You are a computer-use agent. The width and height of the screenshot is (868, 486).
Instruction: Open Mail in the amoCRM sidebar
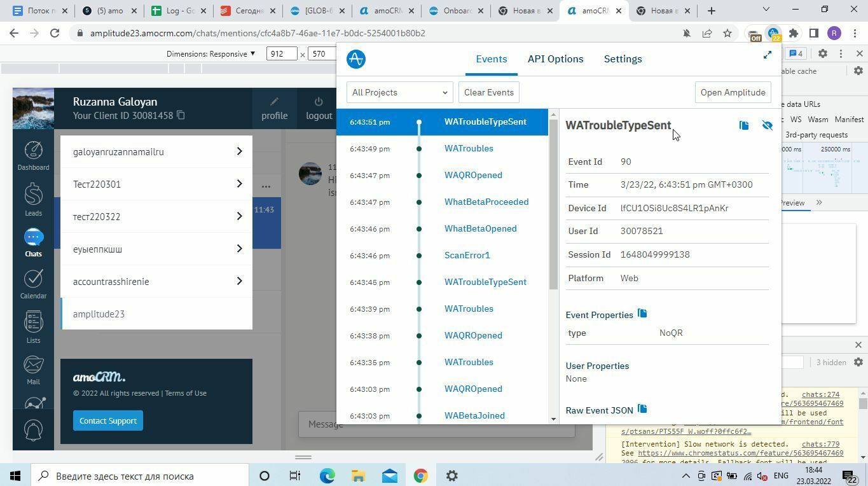pos(33,370)
